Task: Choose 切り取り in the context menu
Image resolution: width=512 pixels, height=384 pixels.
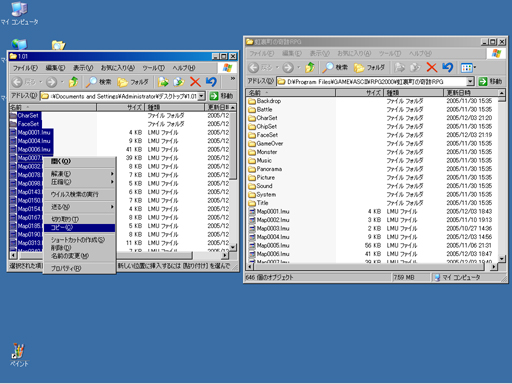Action: pyautogui.click(x=80, y=219)
